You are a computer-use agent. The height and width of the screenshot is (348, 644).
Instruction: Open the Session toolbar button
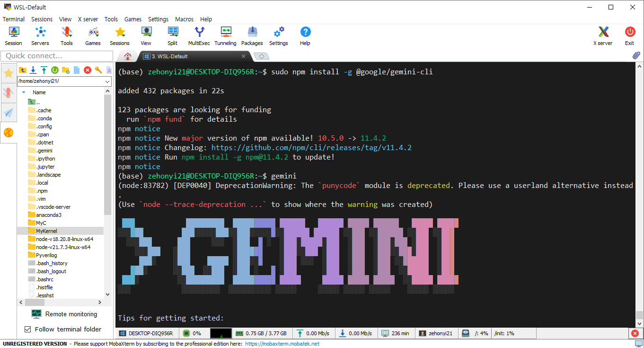13,36
